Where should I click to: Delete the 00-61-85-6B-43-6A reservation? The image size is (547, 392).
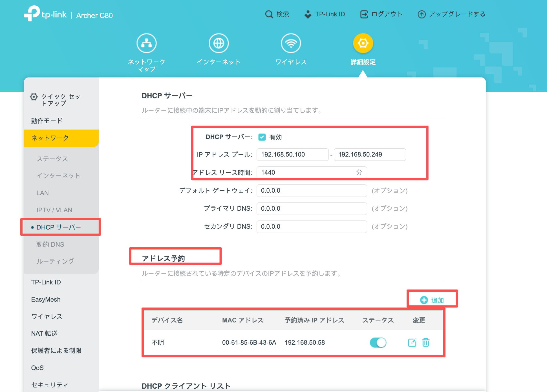426,342
